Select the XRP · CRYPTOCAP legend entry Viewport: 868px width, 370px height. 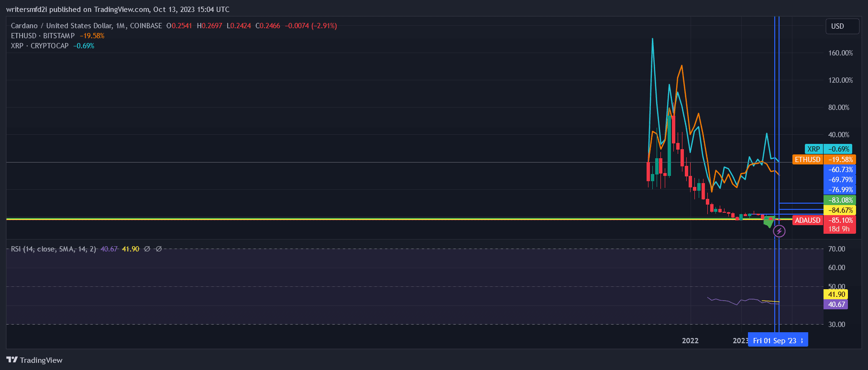(x=40, y=46)
